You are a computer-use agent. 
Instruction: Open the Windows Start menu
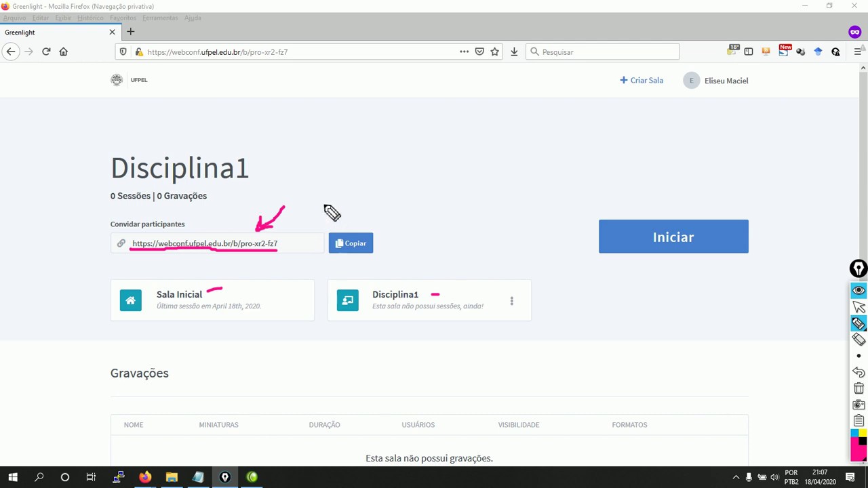click(x=13, y=477)
